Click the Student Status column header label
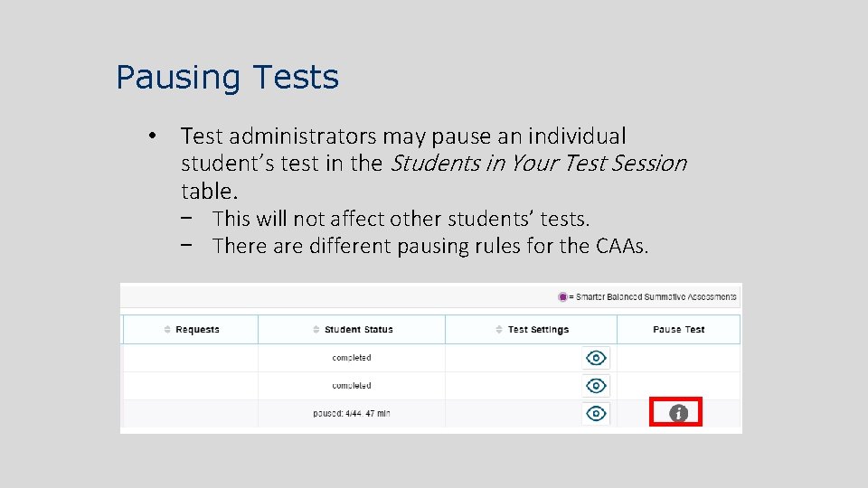The height and width of the screenshot is (488, 868). (358, 330)
